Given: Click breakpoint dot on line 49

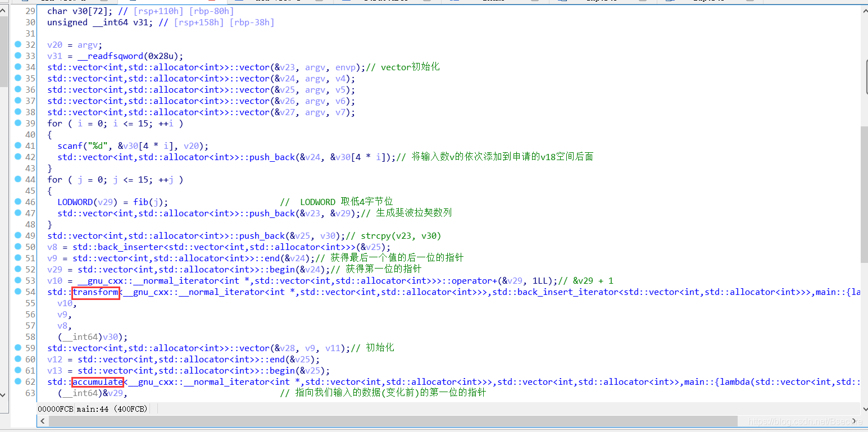Looking at the screenshot, I should (18, 235).
